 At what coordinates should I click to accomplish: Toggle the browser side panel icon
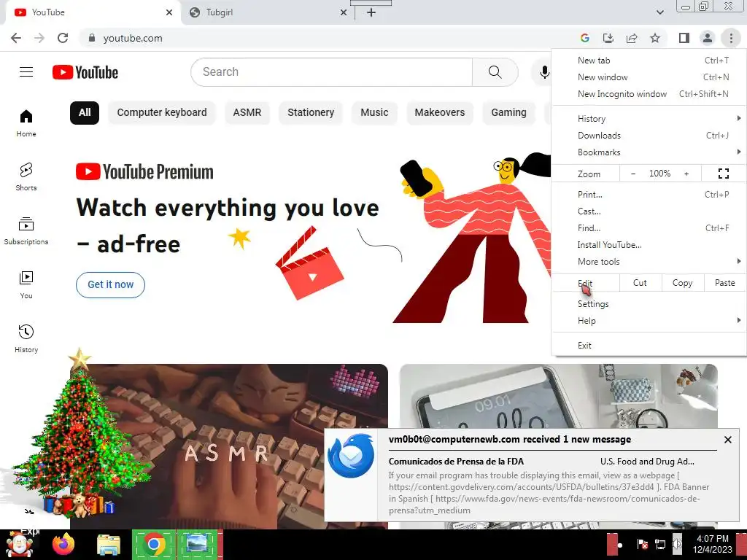[684, 38]
